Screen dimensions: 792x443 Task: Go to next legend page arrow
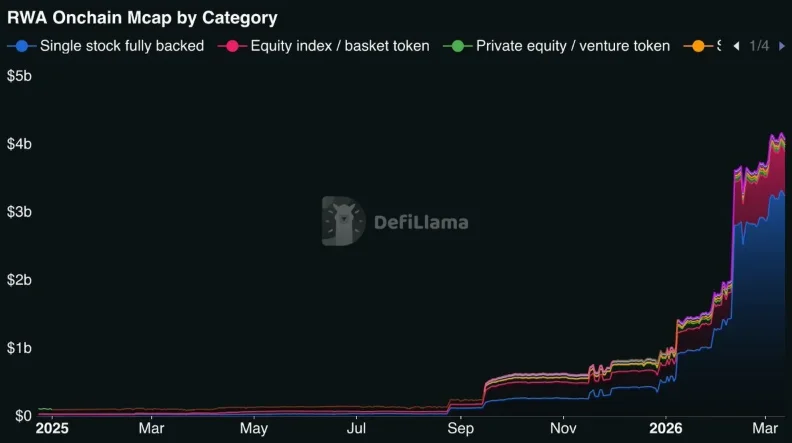pyautogui.click(x=782, y=46)
